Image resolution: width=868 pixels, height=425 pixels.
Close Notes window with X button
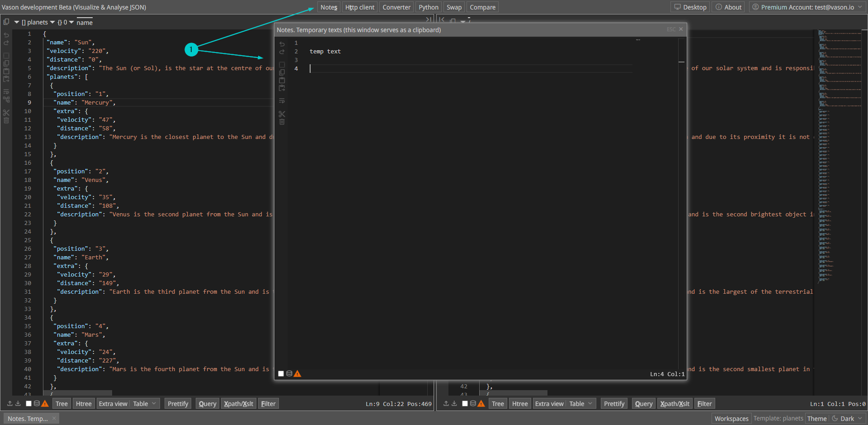pos(681,29)
